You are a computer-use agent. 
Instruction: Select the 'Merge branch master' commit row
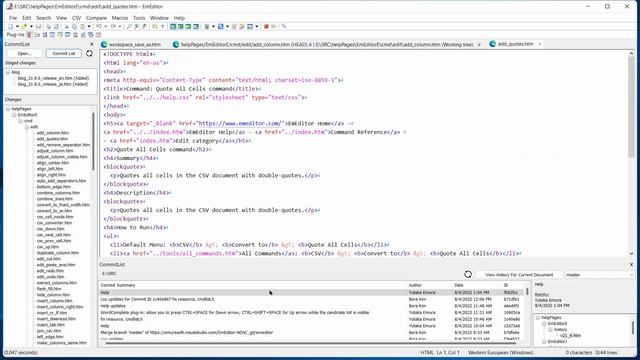click(x=311, y=333)
